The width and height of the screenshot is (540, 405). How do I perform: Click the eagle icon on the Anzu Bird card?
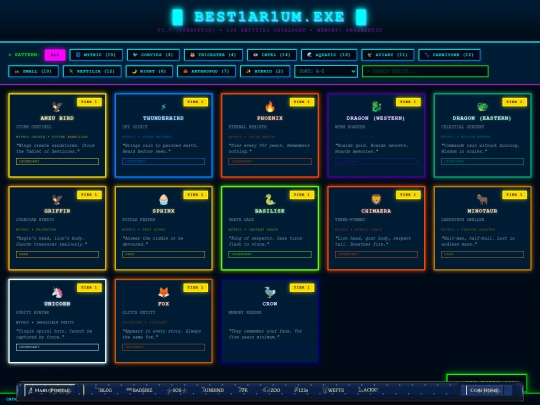(x=57, y=106)
